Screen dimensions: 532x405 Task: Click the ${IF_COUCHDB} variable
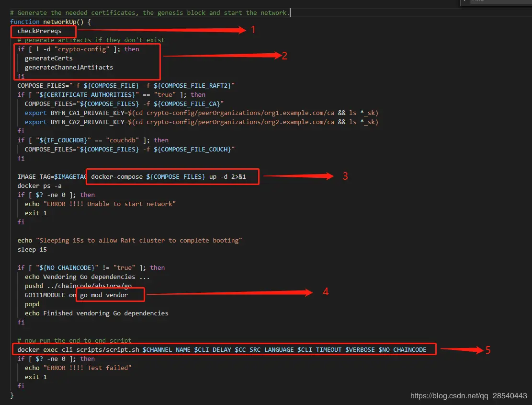point(63,140)
